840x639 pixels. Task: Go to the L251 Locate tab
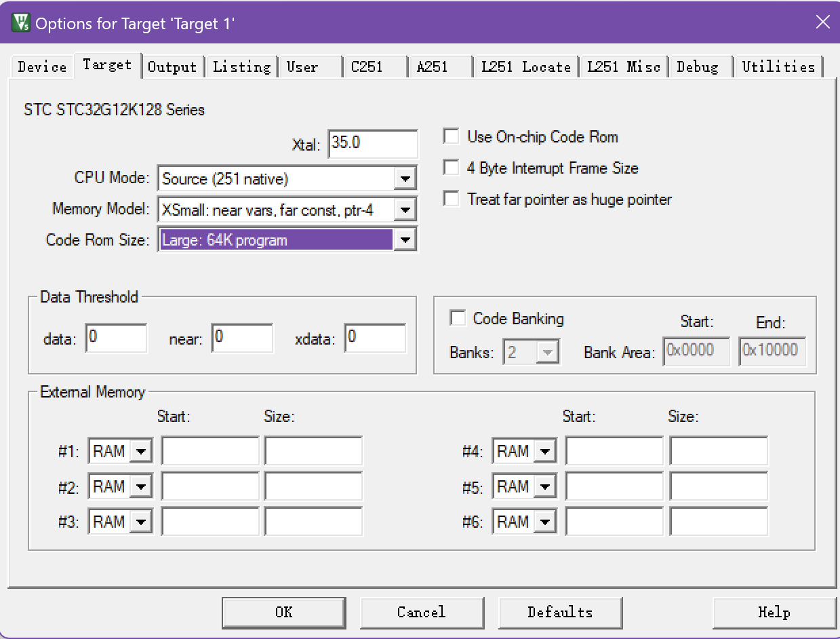pos(526,66)
